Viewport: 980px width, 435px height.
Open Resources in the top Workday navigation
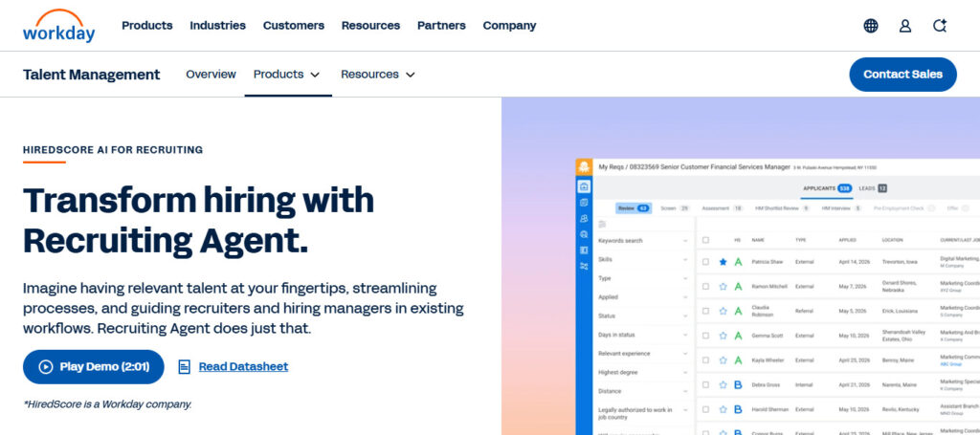tap(370, 26)
